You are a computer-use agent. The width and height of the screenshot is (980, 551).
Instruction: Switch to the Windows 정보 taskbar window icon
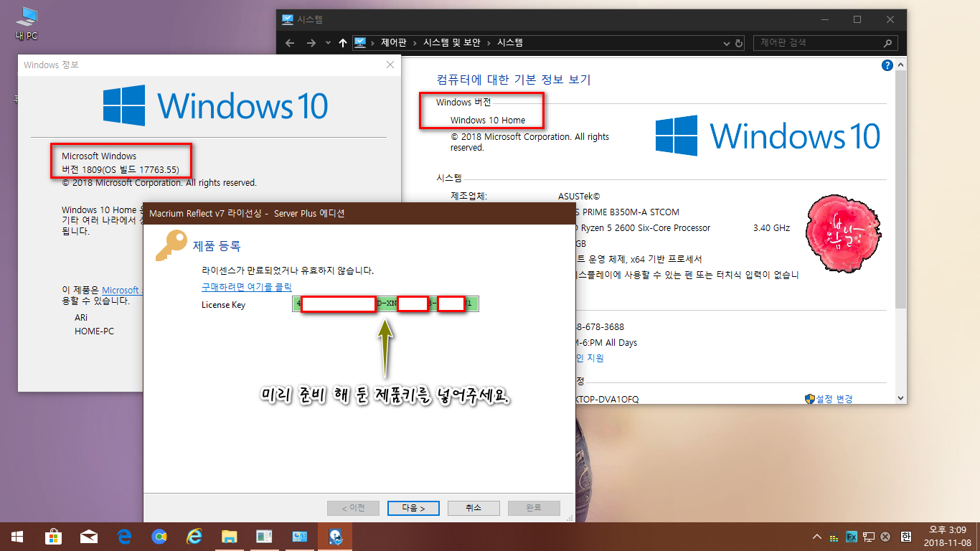click(x=265, y=537)
